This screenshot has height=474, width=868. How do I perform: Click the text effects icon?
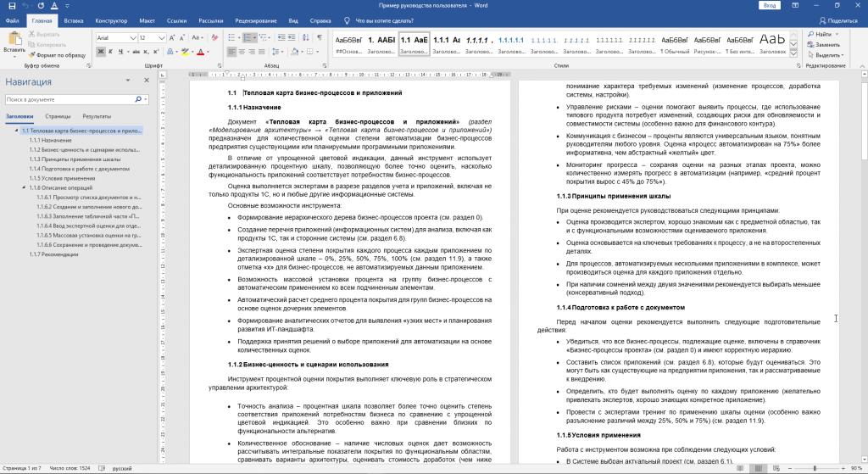(x=170, y=52)
